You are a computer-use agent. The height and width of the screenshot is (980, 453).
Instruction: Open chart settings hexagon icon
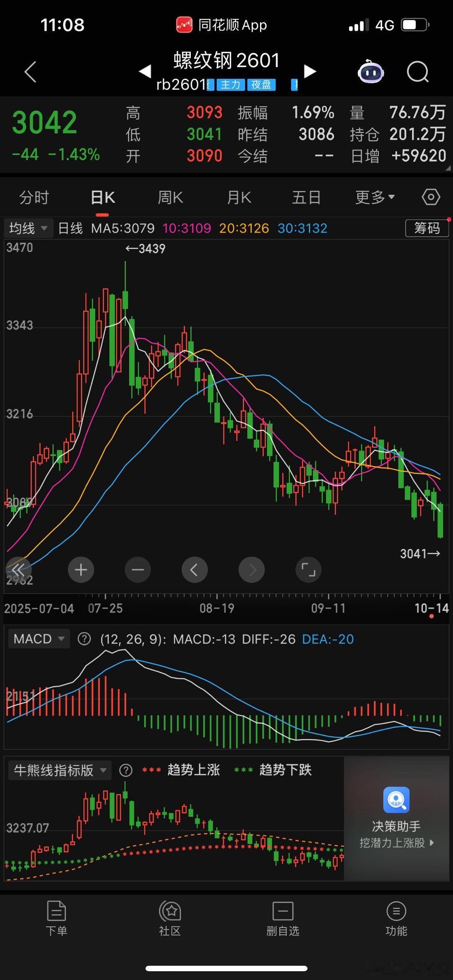coord(431,197)
